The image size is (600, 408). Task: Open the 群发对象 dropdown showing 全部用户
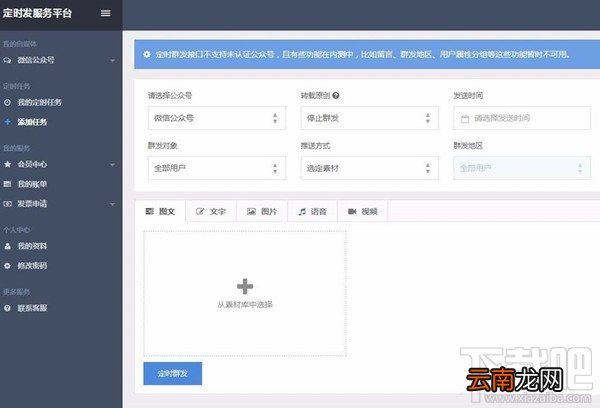[217, 168]
